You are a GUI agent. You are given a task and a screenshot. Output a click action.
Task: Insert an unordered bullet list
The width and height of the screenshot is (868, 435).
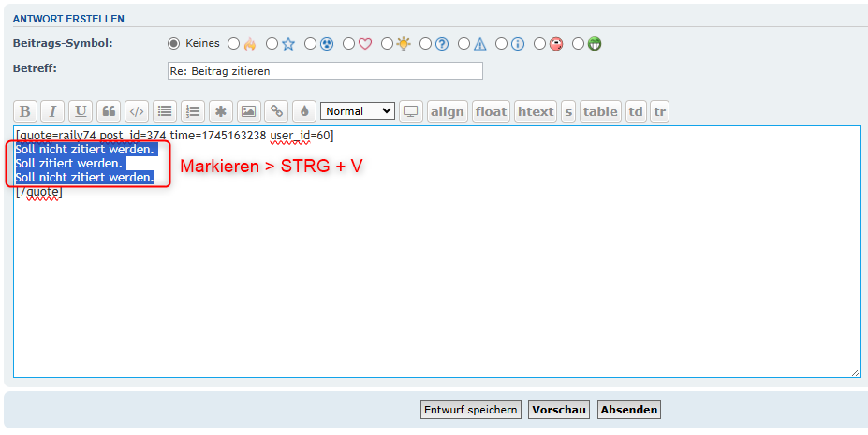(x=165, y=111)
